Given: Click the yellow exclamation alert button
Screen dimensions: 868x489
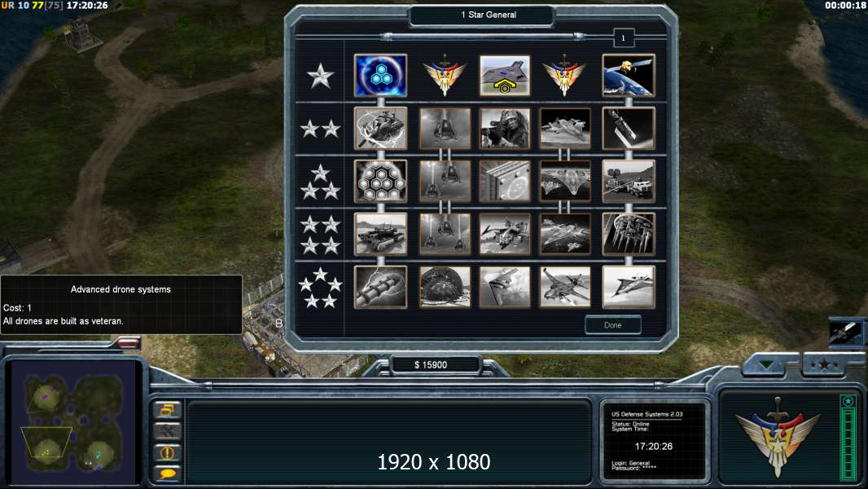Looking at the screenshot, I should [167, 452].
